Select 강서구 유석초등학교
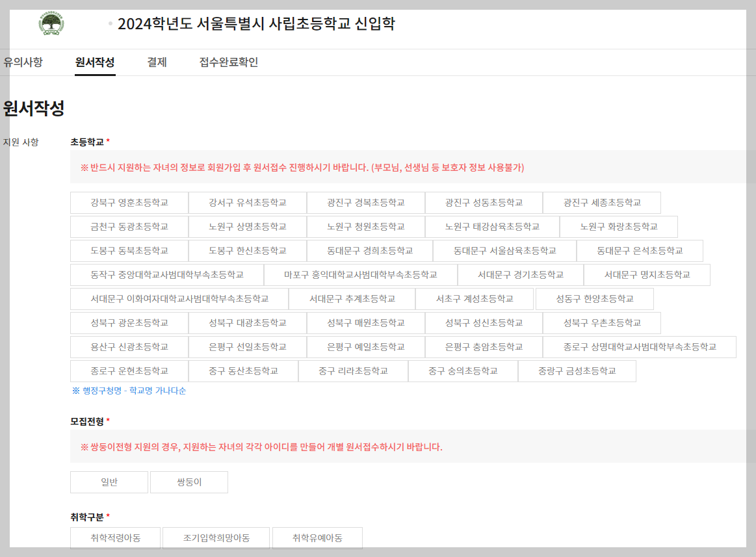Image resolution: width=756 pixels, height=557 pixels. (x=247, y=203)
